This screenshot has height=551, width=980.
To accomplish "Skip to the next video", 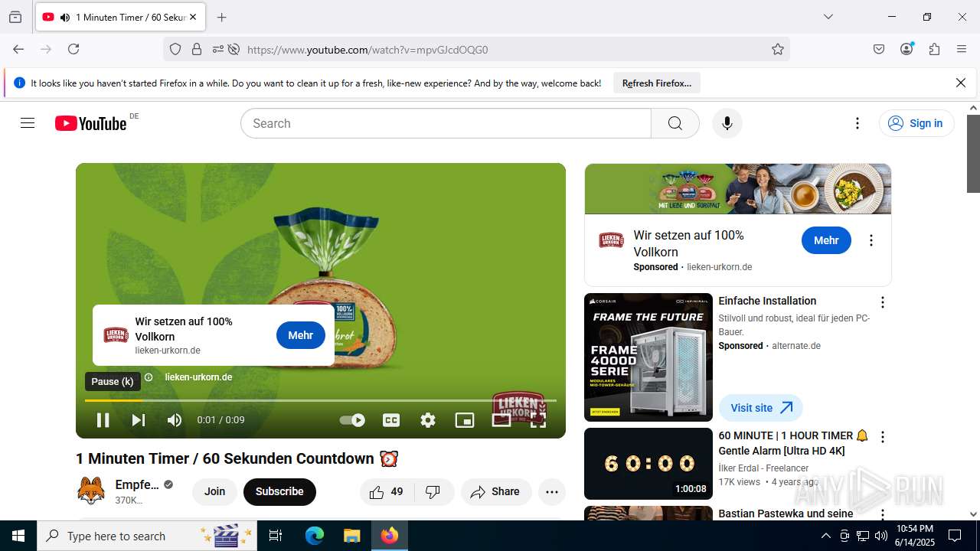I will click(139, 420).
